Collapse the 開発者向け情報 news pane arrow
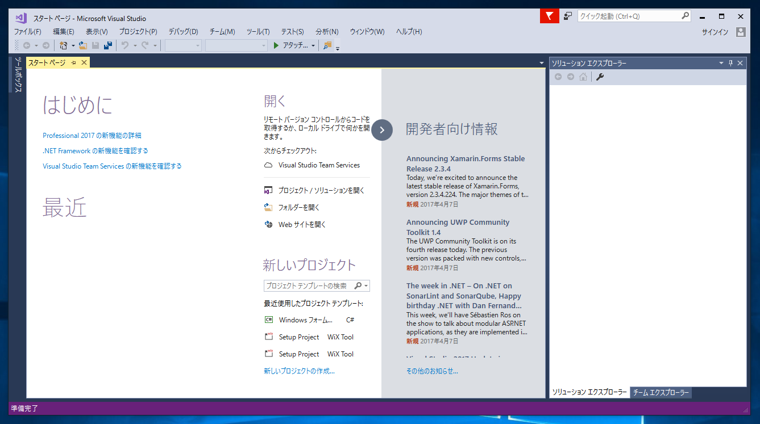Screen dimensions: 760x424 382,130
